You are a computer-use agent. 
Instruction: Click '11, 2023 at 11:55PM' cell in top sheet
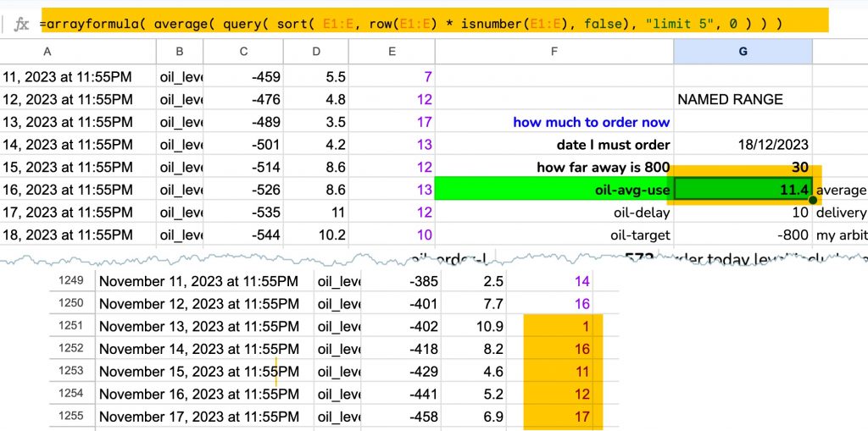click(78, 77)
